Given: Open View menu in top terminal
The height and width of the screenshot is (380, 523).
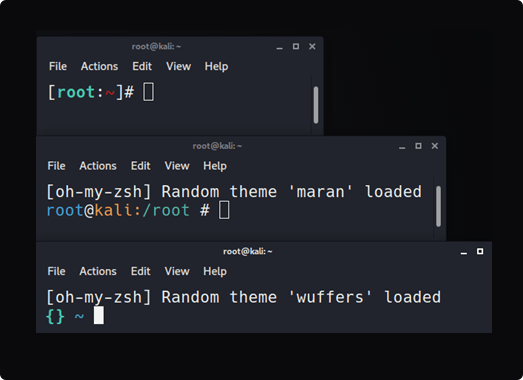Looking at the screenshot, I should click(x=178, y=66).
